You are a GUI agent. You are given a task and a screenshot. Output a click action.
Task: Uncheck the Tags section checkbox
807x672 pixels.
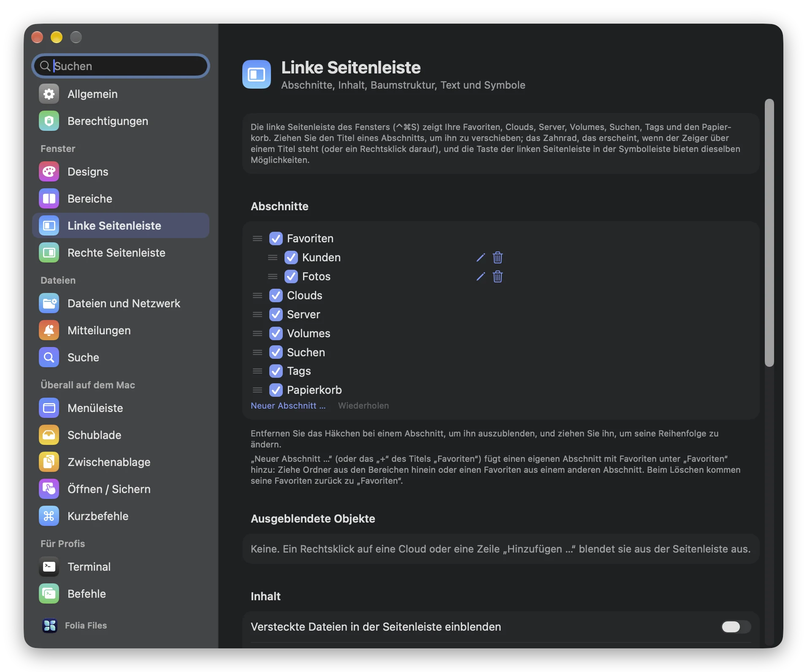[x=276, y=371]
